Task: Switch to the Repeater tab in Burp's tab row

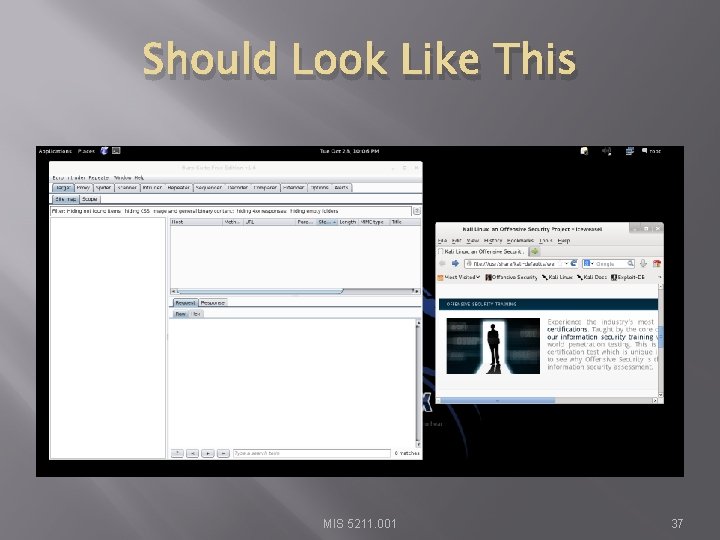Action: point(179,188)
